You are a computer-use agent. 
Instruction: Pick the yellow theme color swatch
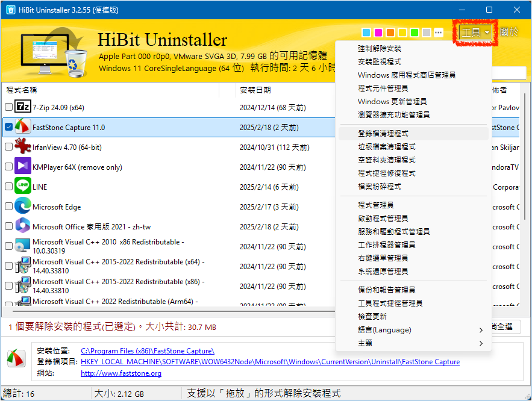tap(402, 33)
